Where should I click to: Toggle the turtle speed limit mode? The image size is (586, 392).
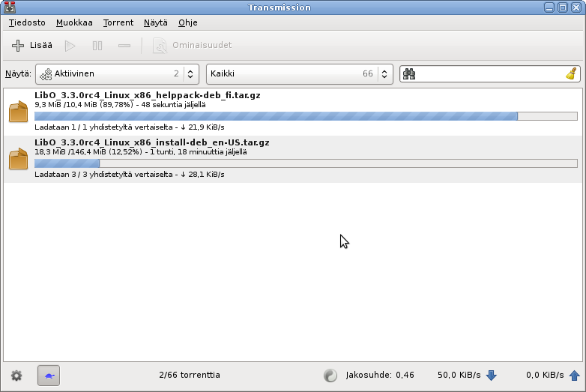tap(49, 375)
